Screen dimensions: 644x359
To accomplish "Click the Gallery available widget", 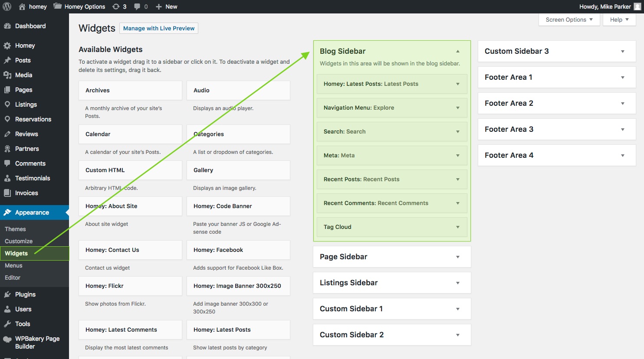I will pyautogui.click(x=238, y=170).
